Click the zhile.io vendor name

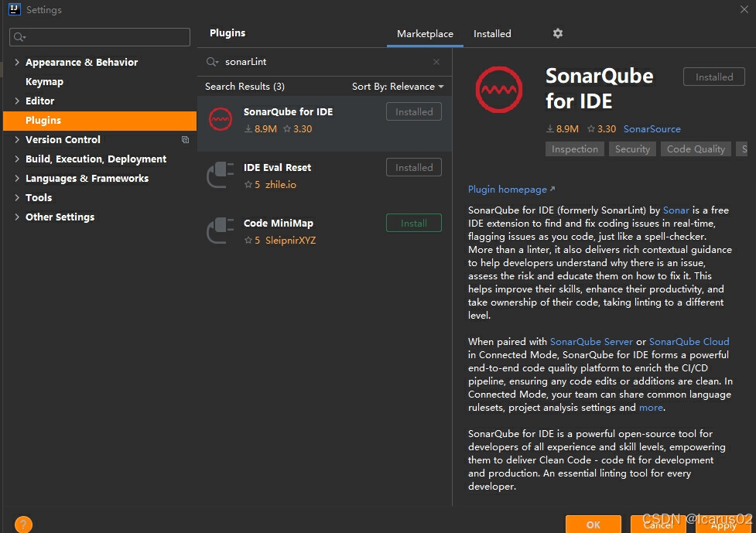pyautogui.click(x=281, y=185)
